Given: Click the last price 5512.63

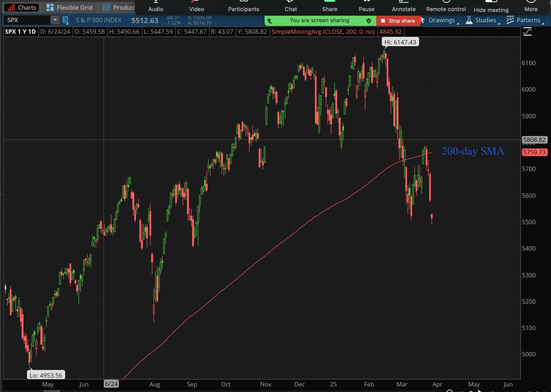Looking at the screenshot, I should [144, 20].
